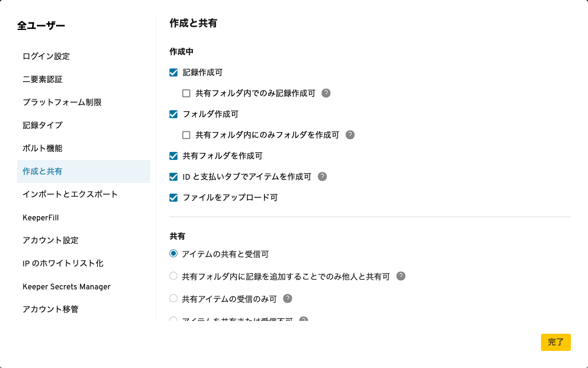Viewport: 588px width, 368px height.
Task: Open the KeeperFill section
Action: pyautogui.click(x=41, y=218)
